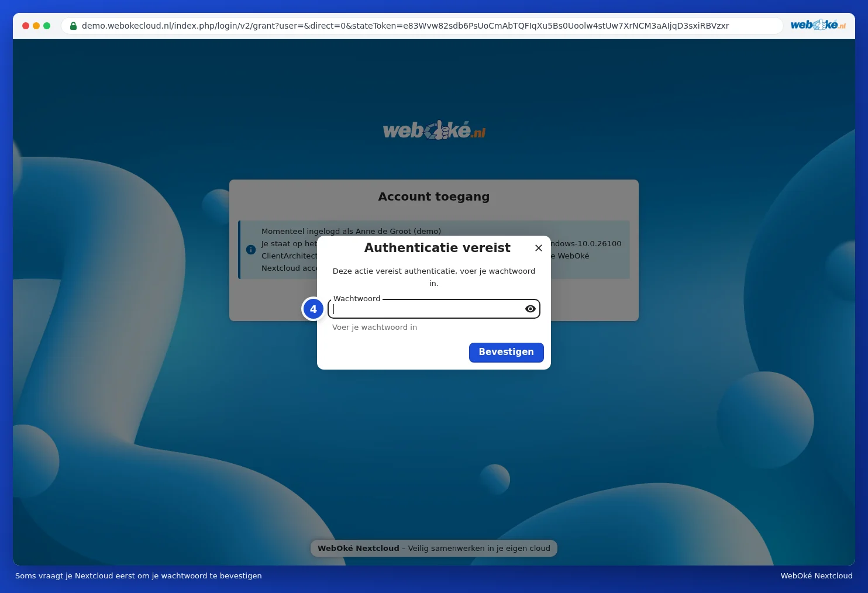Click 'Momenteel ingelogd als Anne de Groot (demo)' text
Screen dimensions: 868x593
point(351,231)
